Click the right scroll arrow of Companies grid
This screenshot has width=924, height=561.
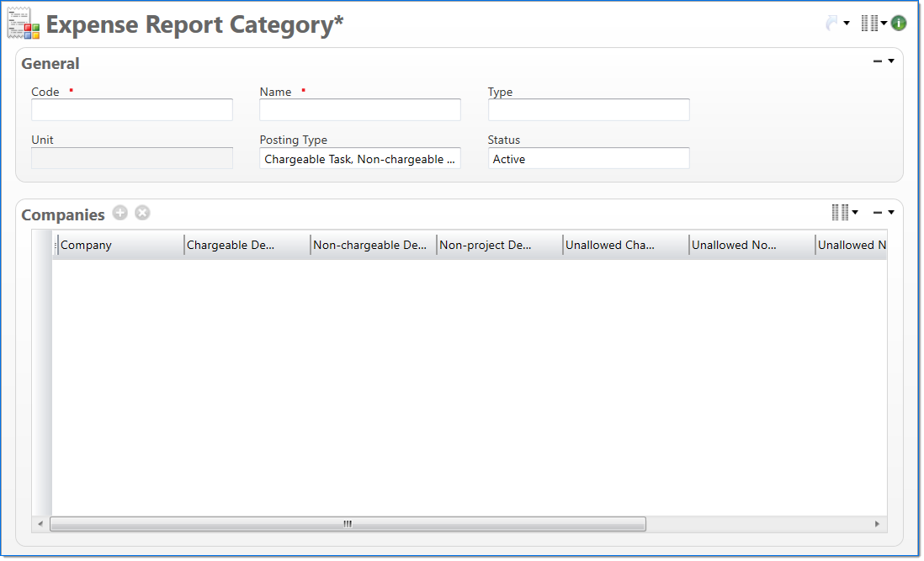[877, 524]
